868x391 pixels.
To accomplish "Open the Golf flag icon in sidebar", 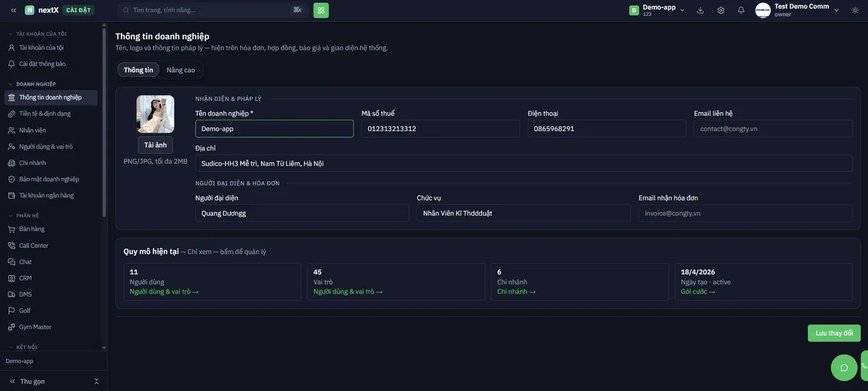I will point(12,311).
